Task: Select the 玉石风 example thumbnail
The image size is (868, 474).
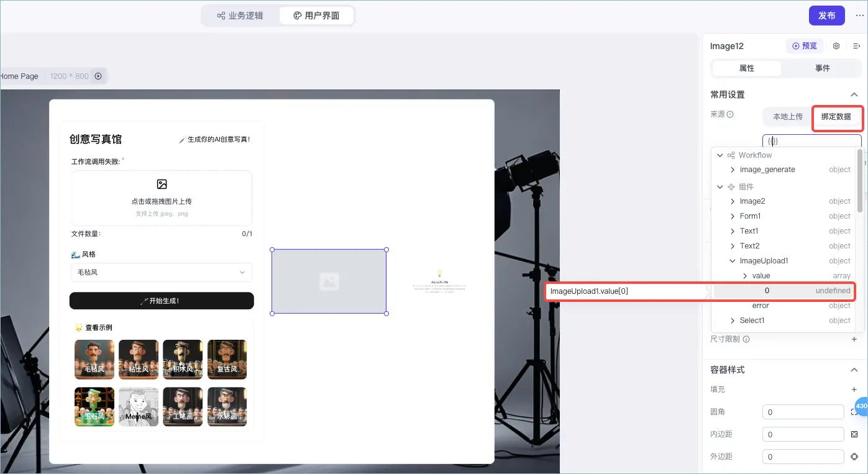Action: point(94,407)
